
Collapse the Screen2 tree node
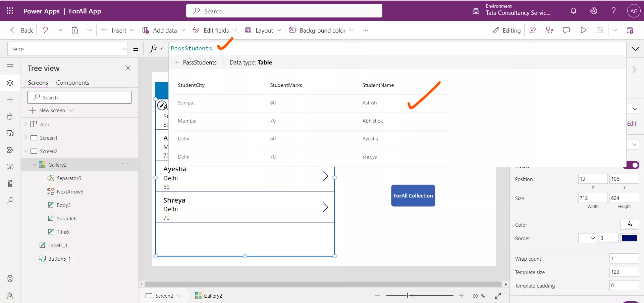(x=26, y=151)
